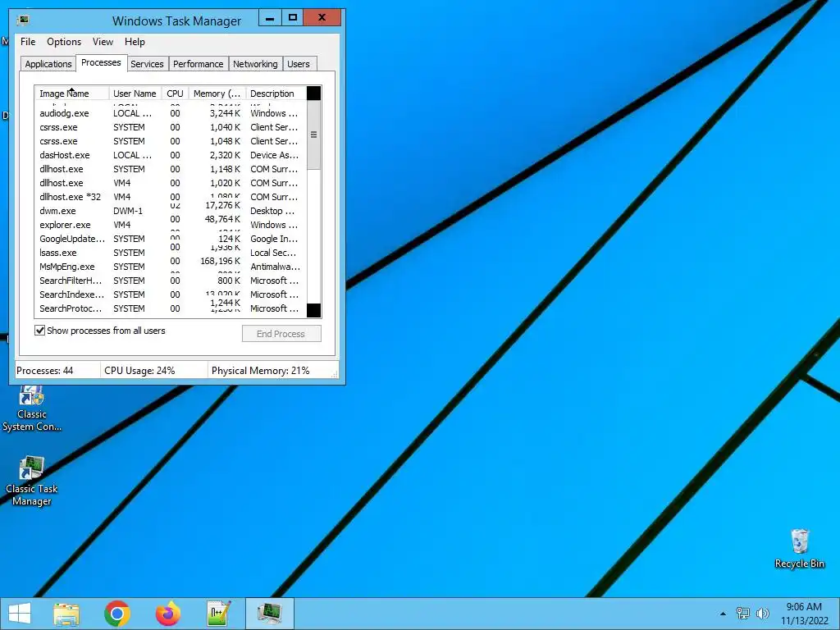The height and width of the screenshot is (630, 840).
Task: Select the Processes tab
Action: [101, 62]
